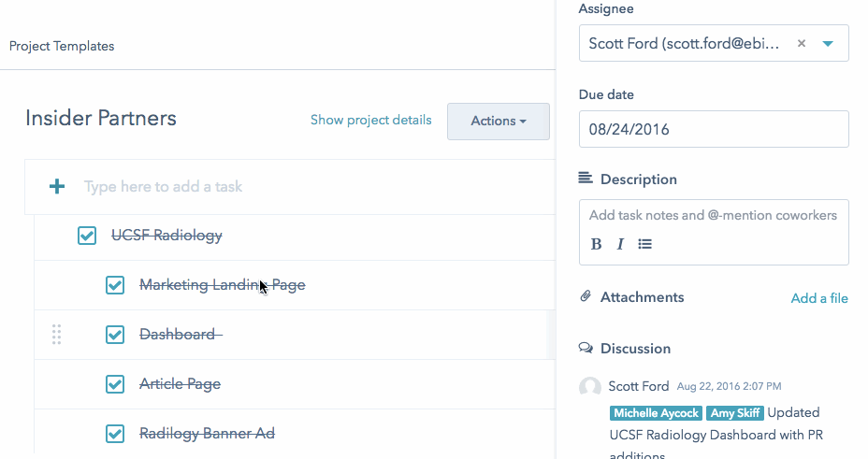Screen dimensions: 868x459
Task: Click Show project details link
Action: coord(371,121)
